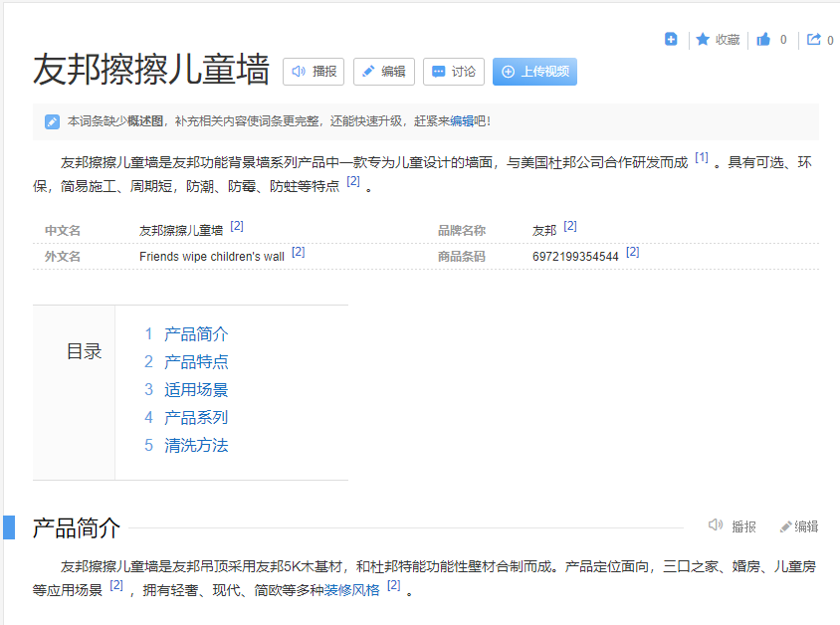Click the barcode number 6972199354544

(x=575, y=257)
